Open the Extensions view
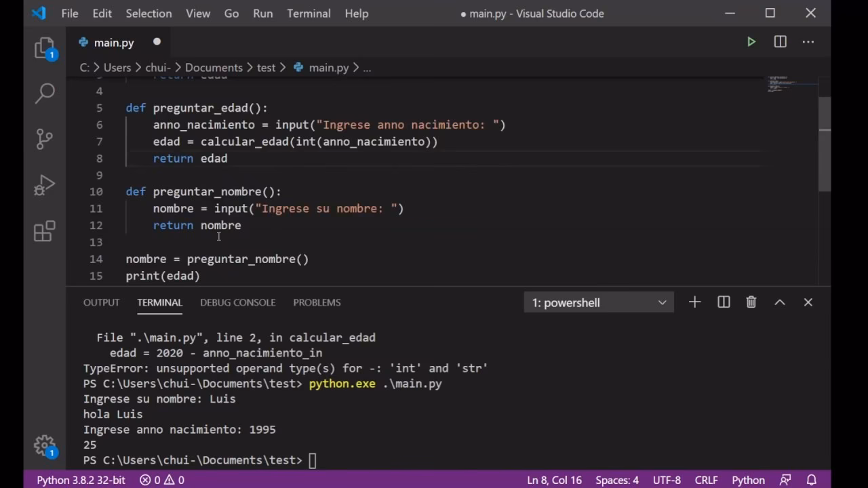The width and height of the screenshot is (868, 488). pos(45,231)
